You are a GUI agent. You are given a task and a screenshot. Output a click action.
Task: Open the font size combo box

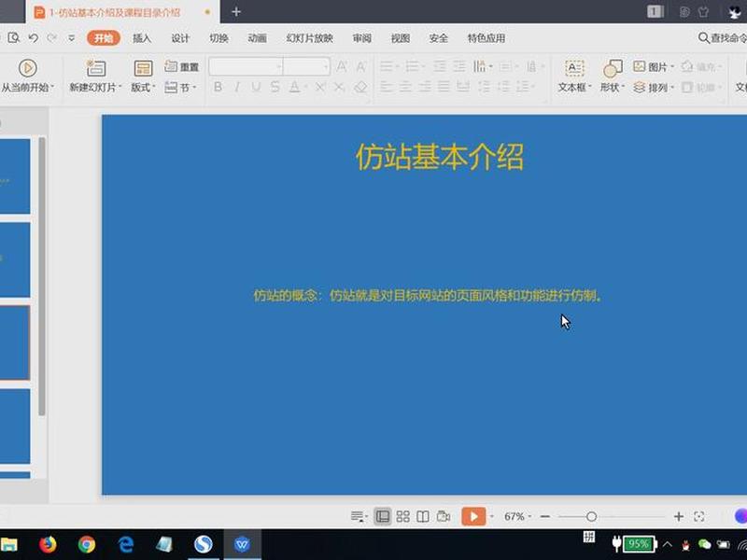[x=306, y=66]
